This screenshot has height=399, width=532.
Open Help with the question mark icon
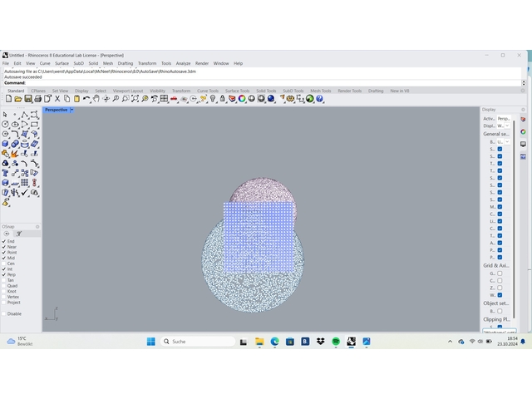pyautogui.click(x=319, y=99)
